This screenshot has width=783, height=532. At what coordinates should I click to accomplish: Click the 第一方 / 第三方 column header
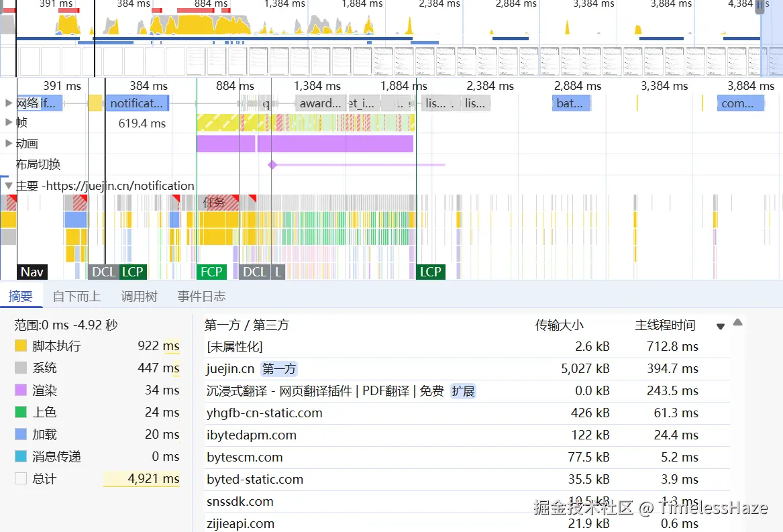pyautogui.click(x=247, y=325)
